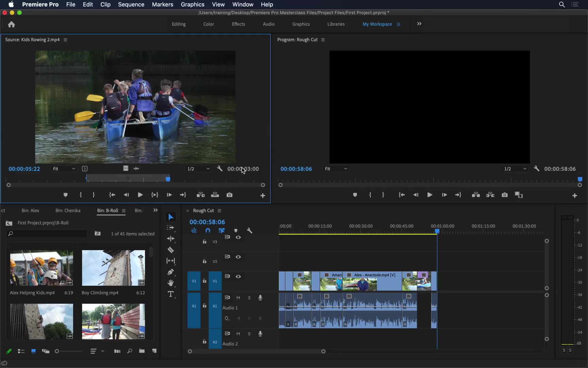The image size is (588, 368).
Task: Create new bin in Project panel
Action: point(142,351)
